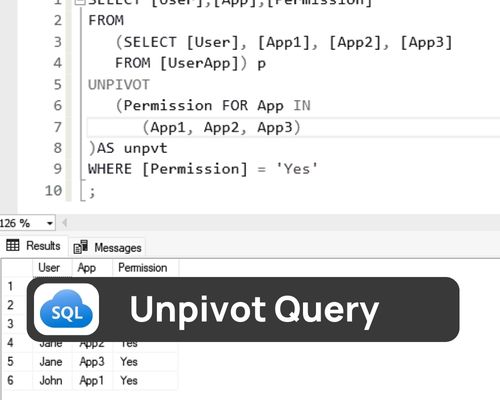Click the John cell in row 6

[52, 380]
